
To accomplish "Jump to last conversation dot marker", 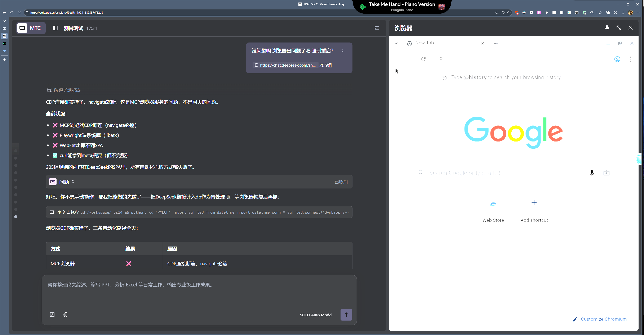I will pos(16,216).
